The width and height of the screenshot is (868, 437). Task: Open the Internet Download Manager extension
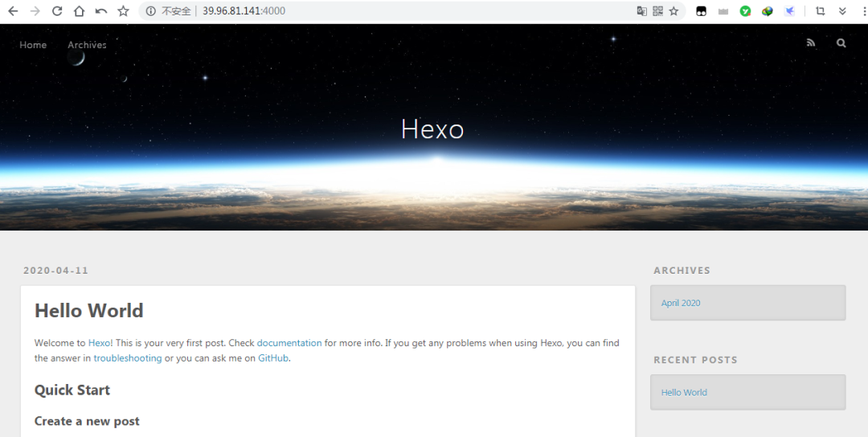click(x=768, y=11)
